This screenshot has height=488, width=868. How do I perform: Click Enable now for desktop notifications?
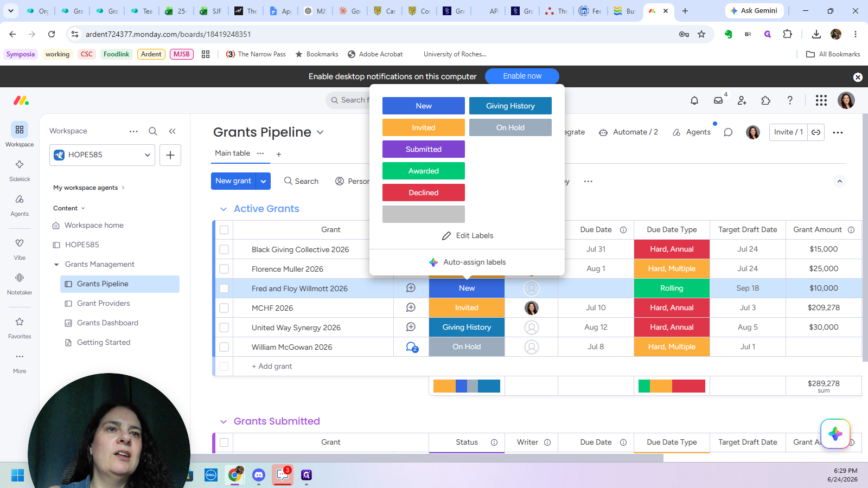pos(522,76)
